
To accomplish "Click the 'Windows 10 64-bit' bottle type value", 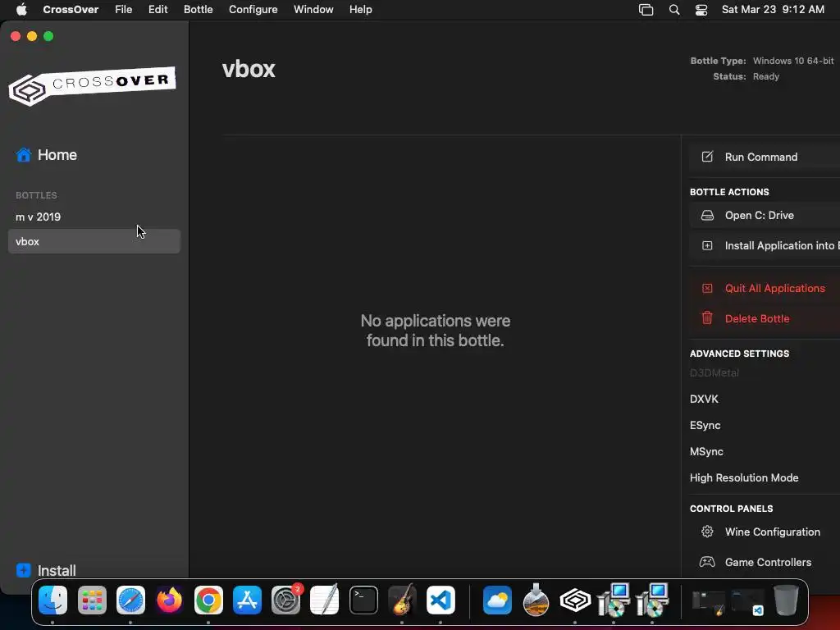I will tap(793, 61).
